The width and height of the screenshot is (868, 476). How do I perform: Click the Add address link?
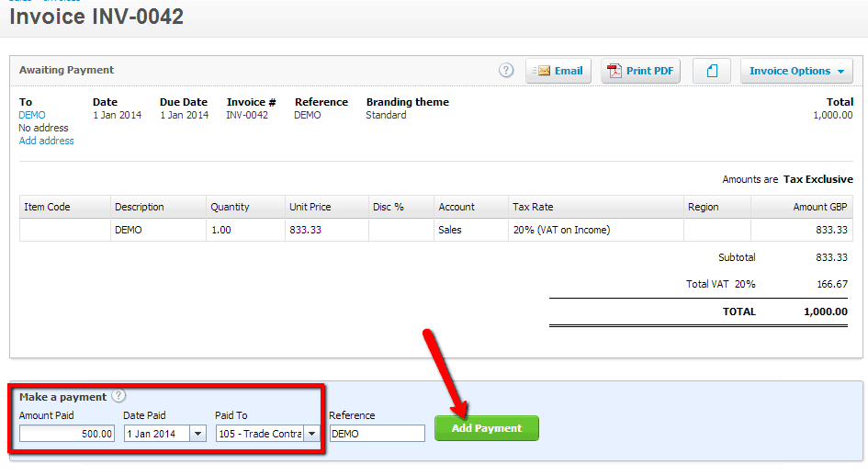(x=47, y=141)
